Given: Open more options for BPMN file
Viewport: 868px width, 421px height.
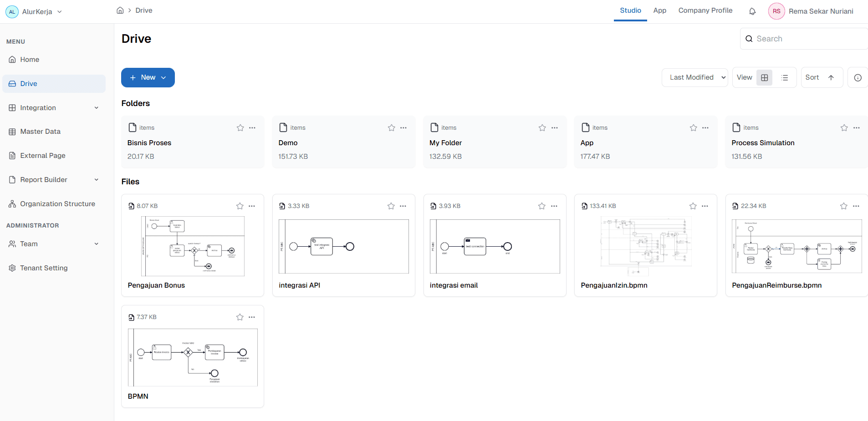Looking at the screenshot, I should 252,317.
